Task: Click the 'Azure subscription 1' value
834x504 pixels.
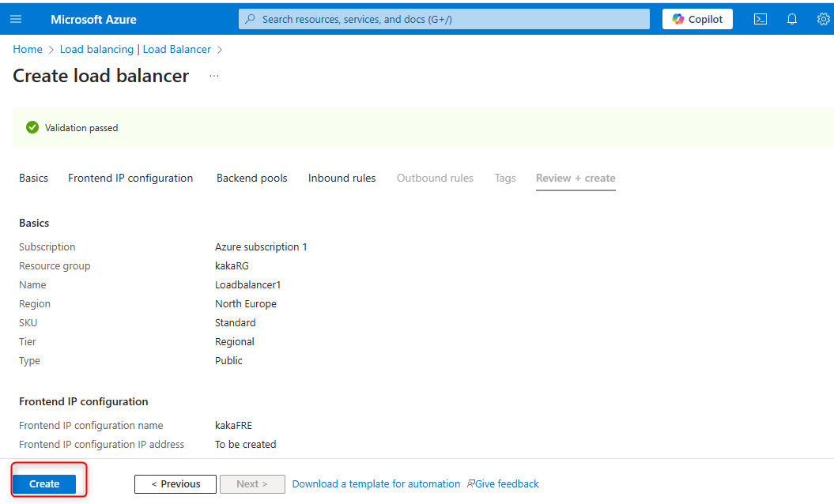Action: pyautogui.click(x=261, y=246)
